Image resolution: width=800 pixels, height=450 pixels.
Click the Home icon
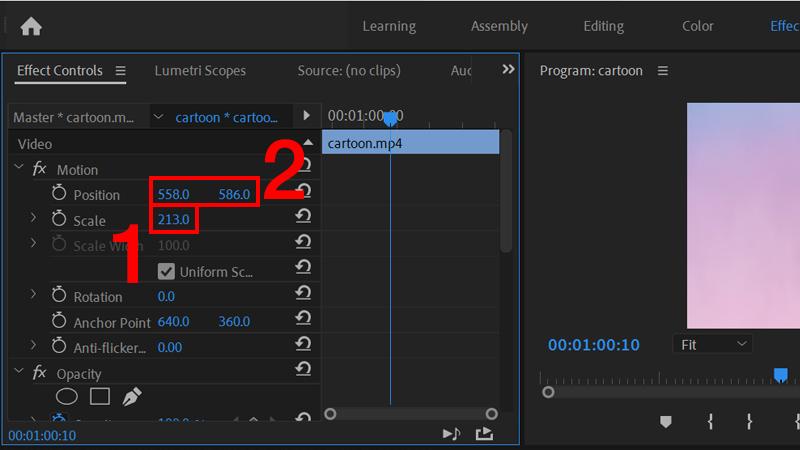[x=31, y=27]
